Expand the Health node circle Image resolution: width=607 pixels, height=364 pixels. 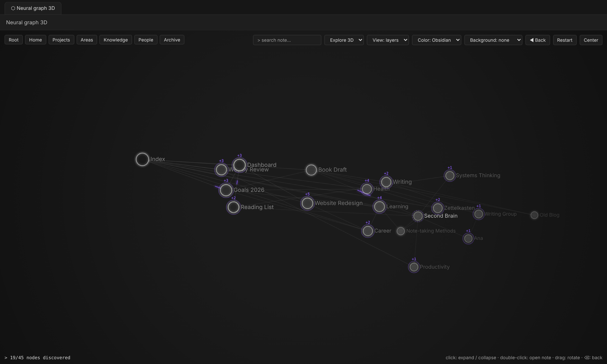click(367, 189)
